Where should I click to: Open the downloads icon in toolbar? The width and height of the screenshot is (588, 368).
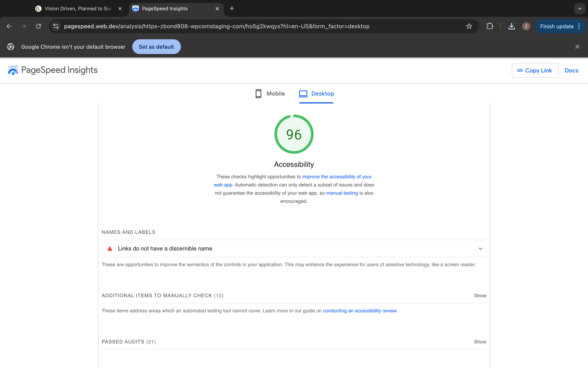[511, 26]
